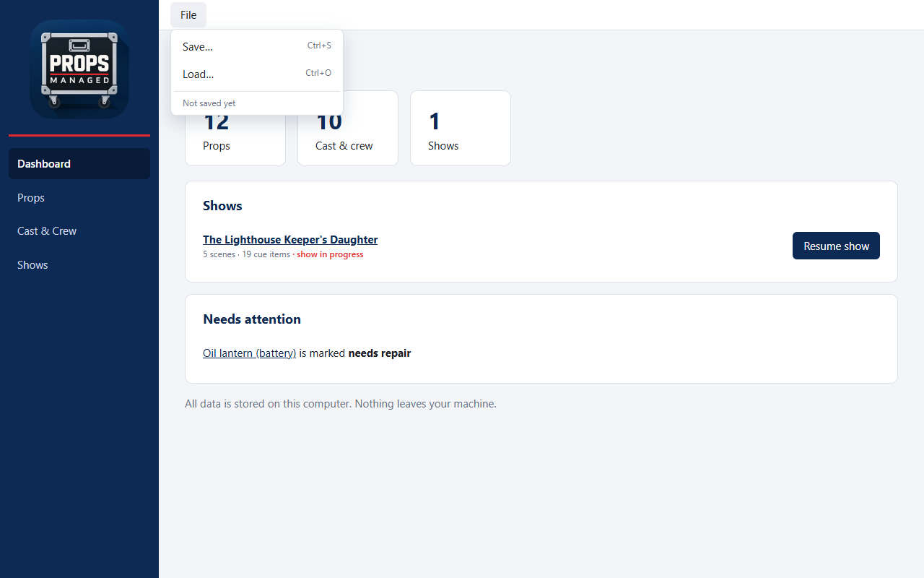Open the Shows sidebar section
The height and width of the screenshot is (578, 924).
coord(79,265)
